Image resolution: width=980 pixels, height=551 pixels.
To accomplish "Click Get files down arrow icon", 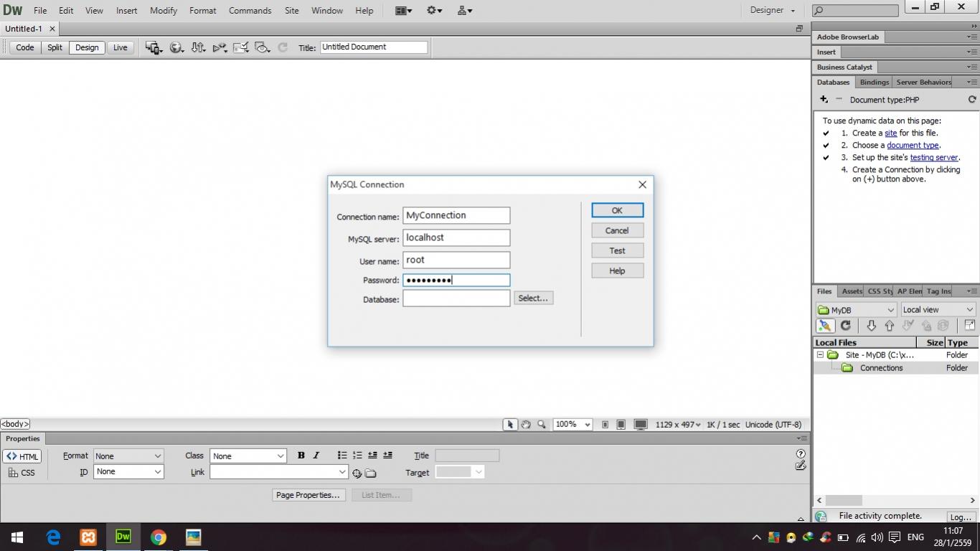I will [x=871, y=326].
